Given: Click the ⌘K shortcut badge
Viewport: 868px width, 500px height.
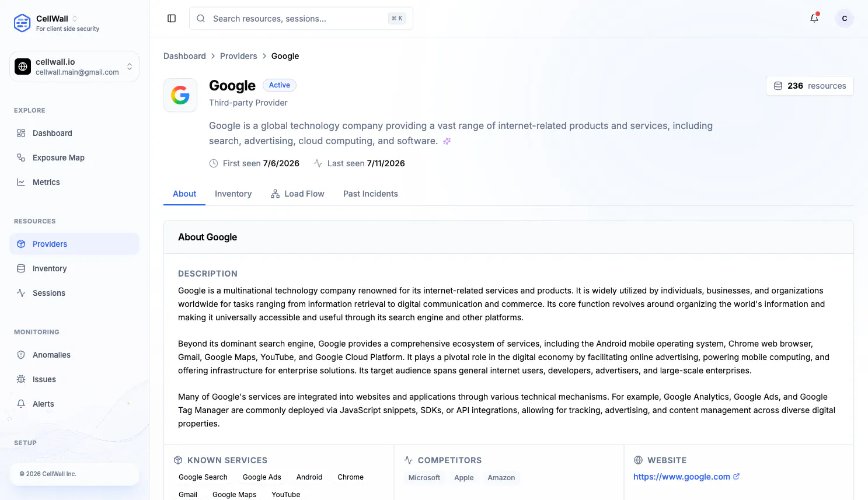Looking at the screenshot, I should (397, 19).
